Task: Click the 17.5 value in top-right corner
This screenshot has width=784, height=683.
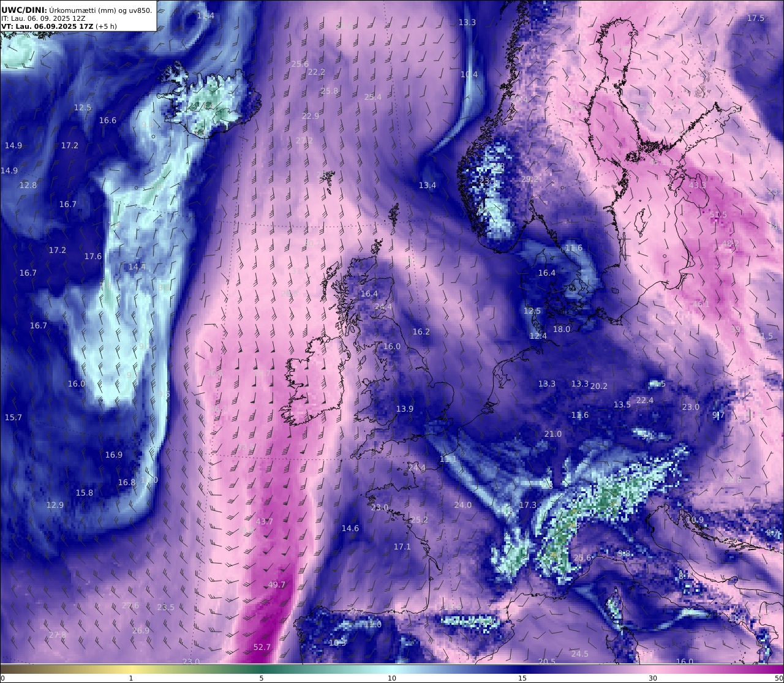Action: coord(756,18)
